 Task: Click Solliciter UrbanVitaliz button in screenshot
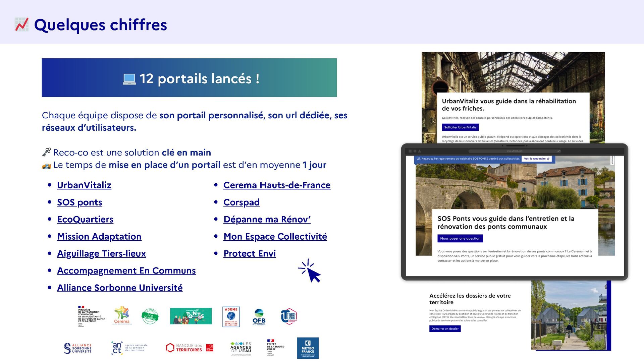coord(460,127)
